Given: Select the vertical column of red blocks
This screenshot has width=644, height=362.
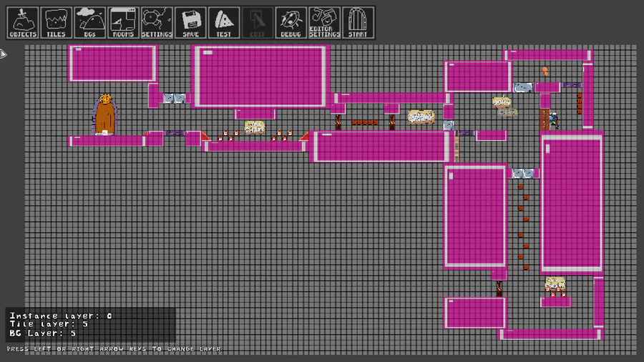Looking at the screenshot, I should [x=580, y=103].
